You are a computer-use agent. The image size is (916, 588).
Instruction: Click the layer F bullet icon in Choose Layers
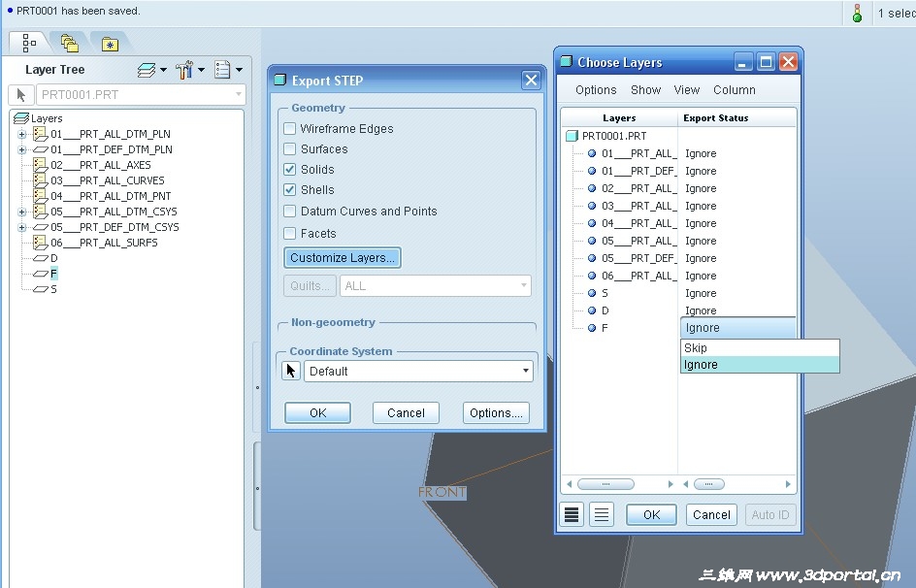pyautogui.click(x=592, y=328)
